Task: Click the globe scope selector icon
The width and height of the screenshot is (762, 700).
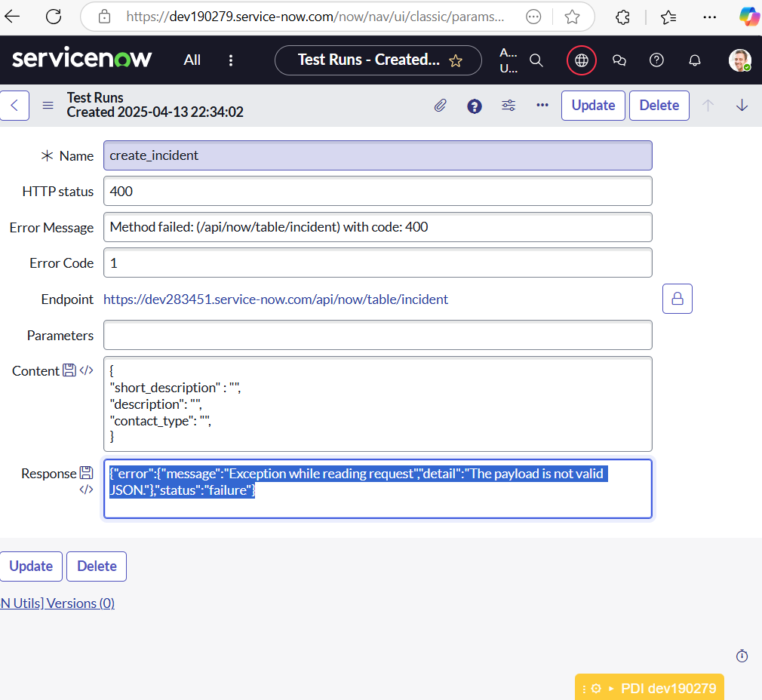Action: 581,60
